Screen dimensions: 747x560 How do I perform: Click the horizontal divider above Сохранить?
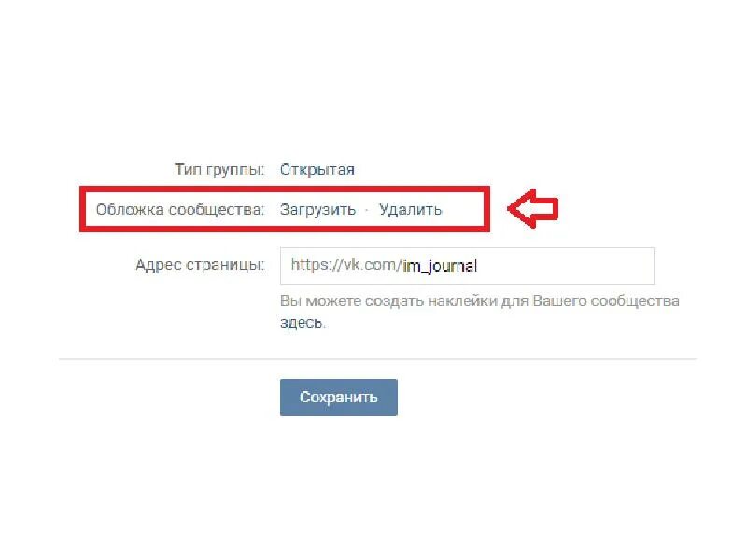click(377, 359)
